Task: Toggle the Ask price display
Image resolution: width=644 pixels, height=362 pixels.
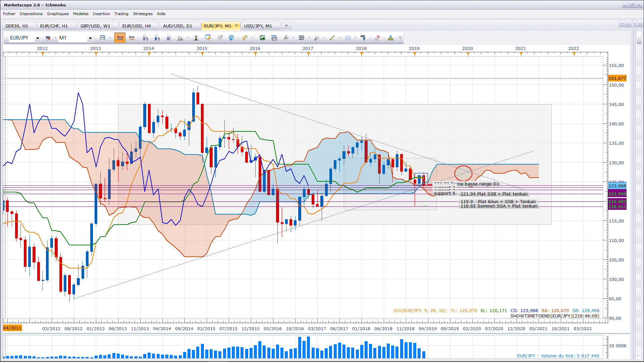Action: [x=132, y=38]
